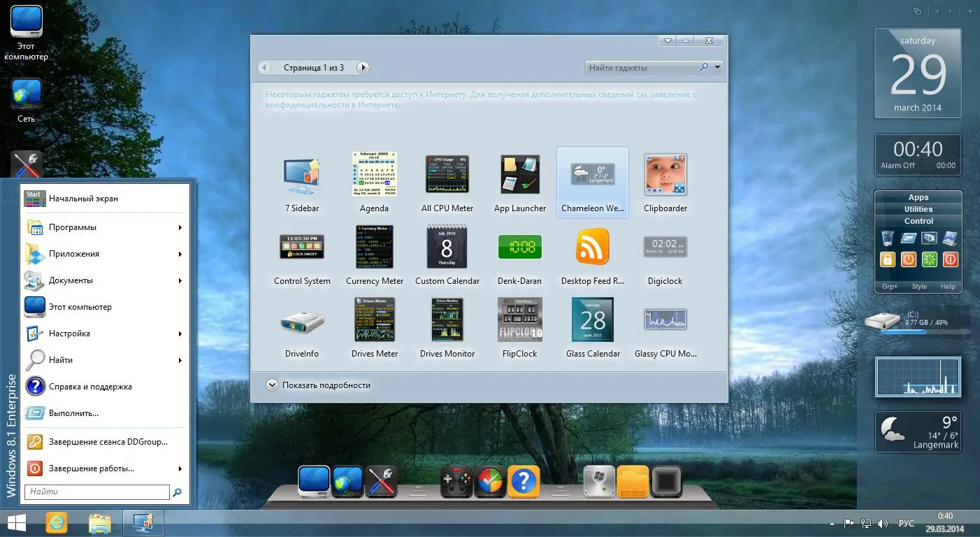
Task: Click the gadget search field
Action: (x=642, y=68)
